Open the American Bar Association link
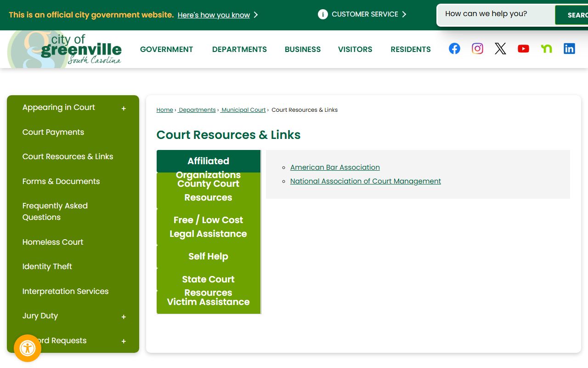 (x=335, y=167)
